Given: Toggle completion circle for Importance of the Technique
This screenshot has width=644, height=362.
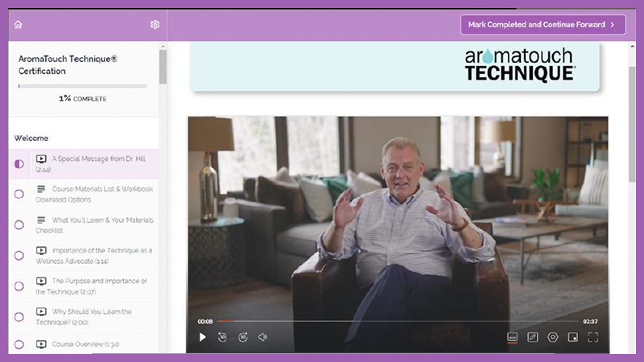Looking at the screenshot, I should [19, 256].
